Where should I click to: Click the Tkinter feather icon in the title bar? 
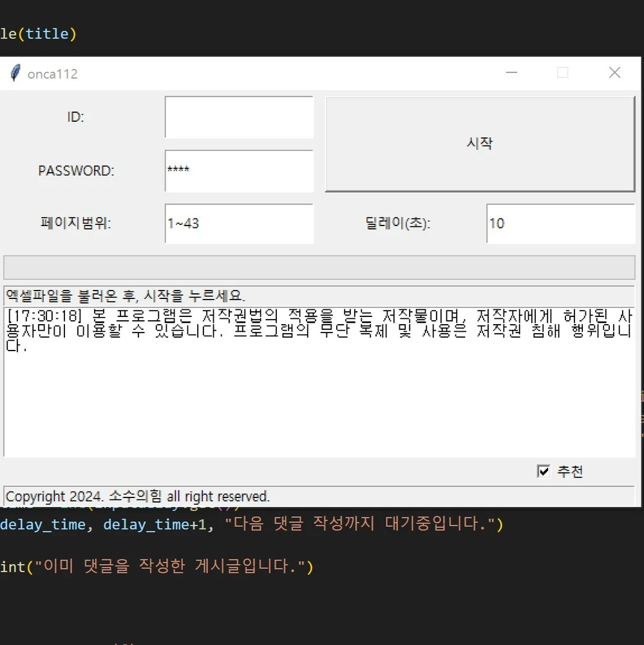[x=14, y=73]
